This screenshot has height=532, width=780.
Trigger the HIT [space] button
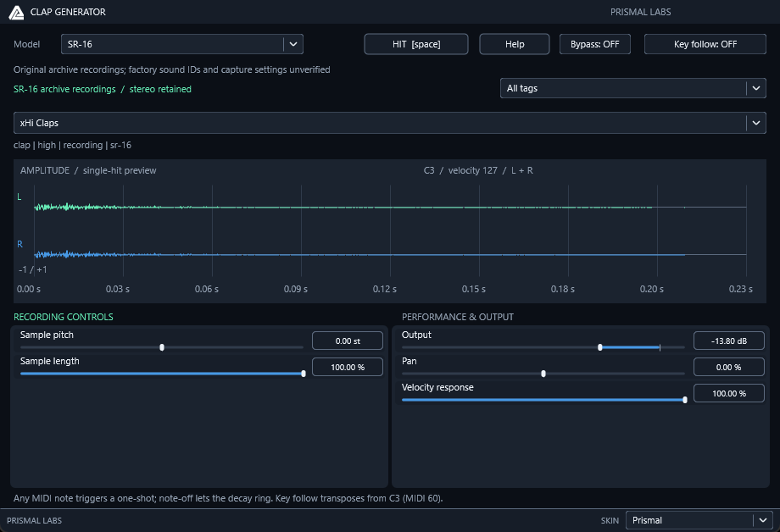[x=416, y=44]
